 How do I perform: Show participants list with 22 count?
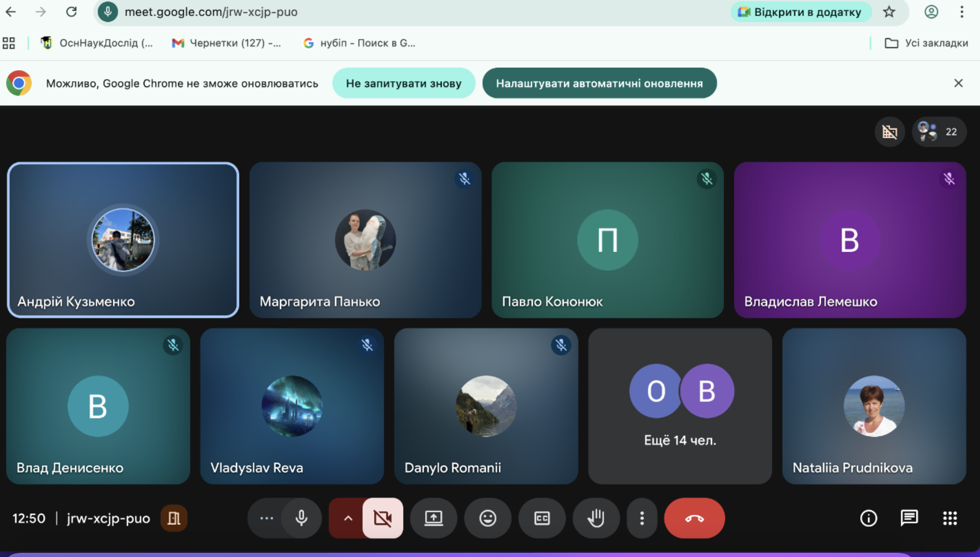939,132
